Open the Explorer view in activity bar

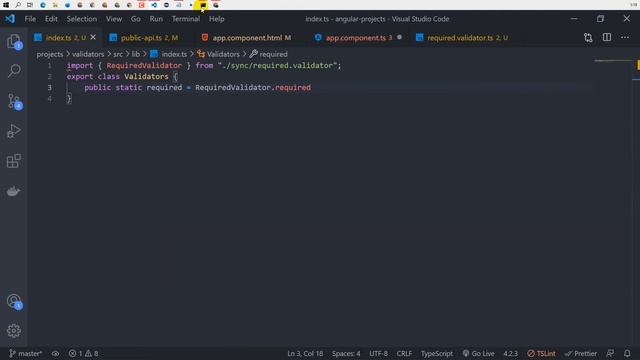pos(14,42)
